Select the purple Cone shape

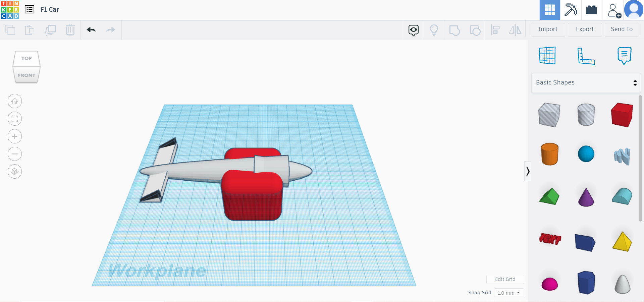(586, 197)
